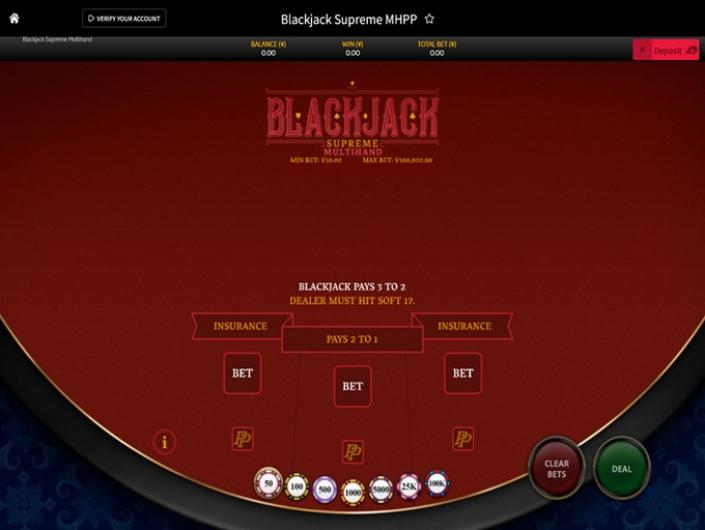Pick the 100K chip
The height and width of the screenshot is (530, 705).
[437, 484]
